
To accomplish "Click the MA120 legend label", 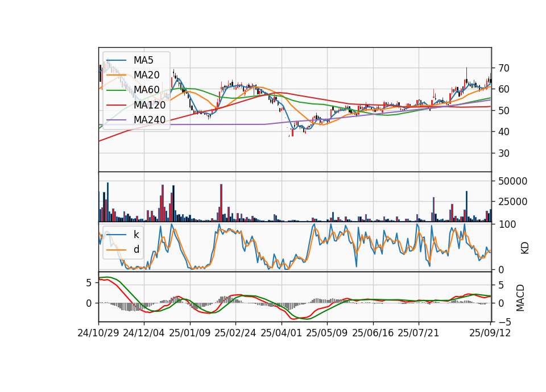I will pos(150,105).
